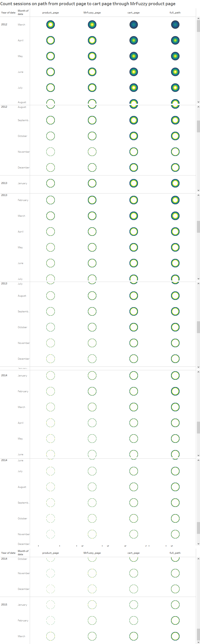200x644 pixels.
Task: Click the topmost product_page column header
Action: [51, 12]
